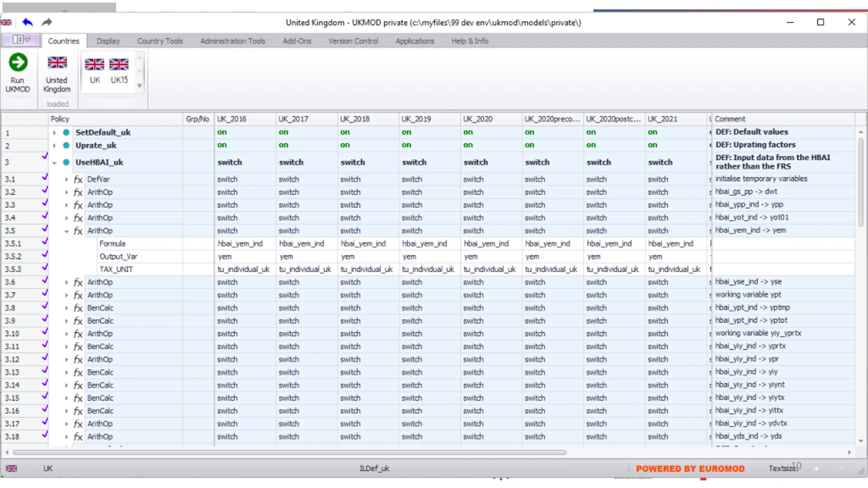Collapse the UseHBAI_uk policy node
Image resolution: width=868 pixels, height=488 pixels.
coord(54,163)
